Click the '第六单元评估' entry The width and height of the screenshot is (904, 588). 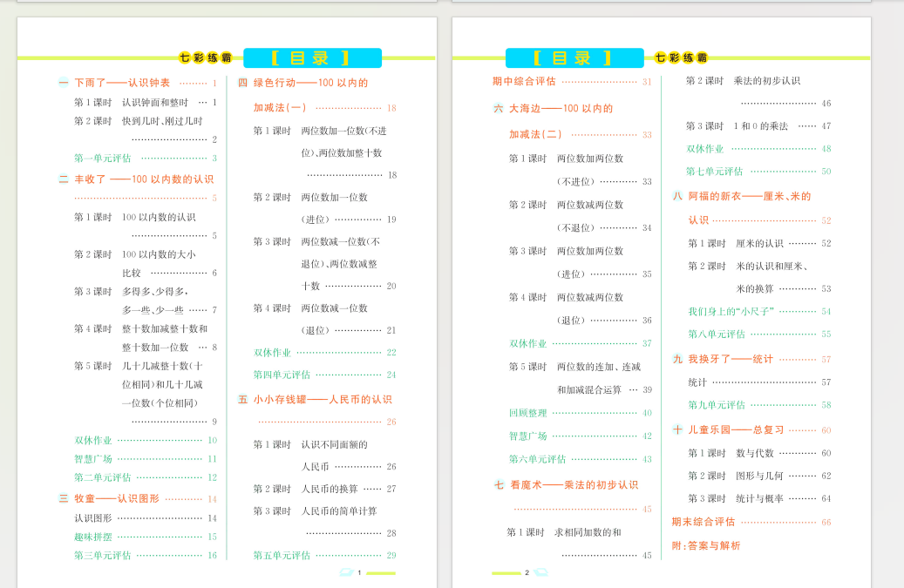click(537, 459)
